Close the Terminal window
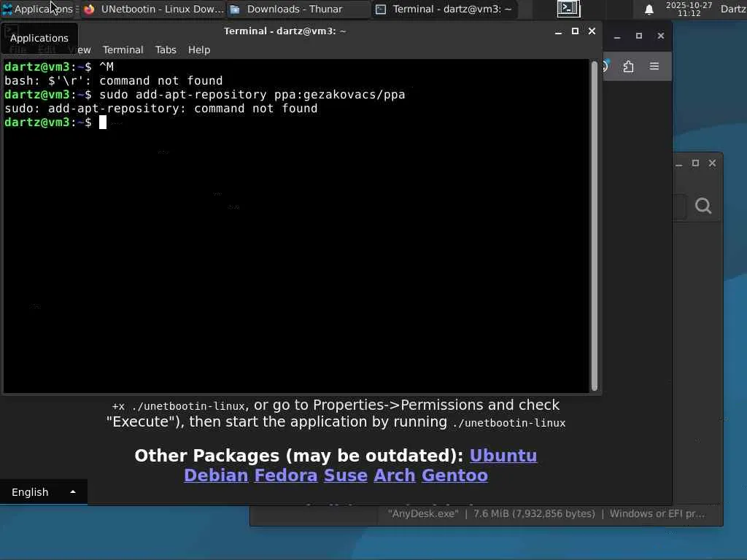Screen dimensions: 747x560 [592, 31]
